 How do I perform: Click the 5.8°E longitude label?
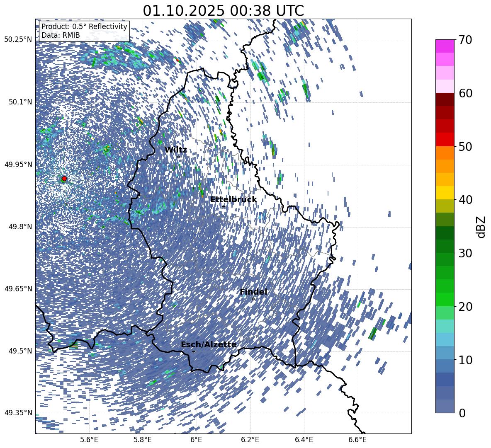point(143,440)
